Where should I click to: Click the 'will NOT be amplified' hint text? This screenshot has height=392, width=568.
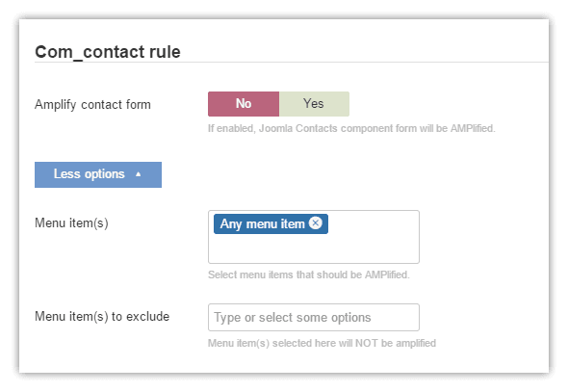tap(387, 343)
